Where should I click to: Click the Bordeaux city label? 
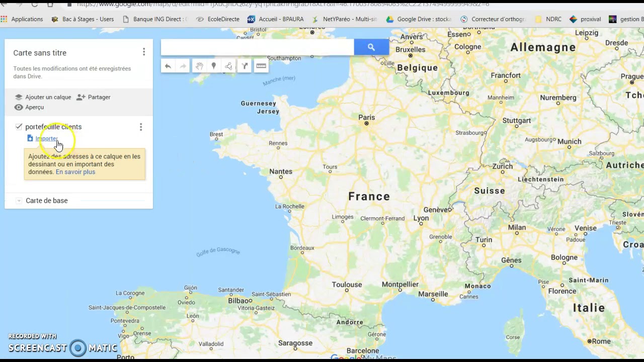click(x=302, y=248)
